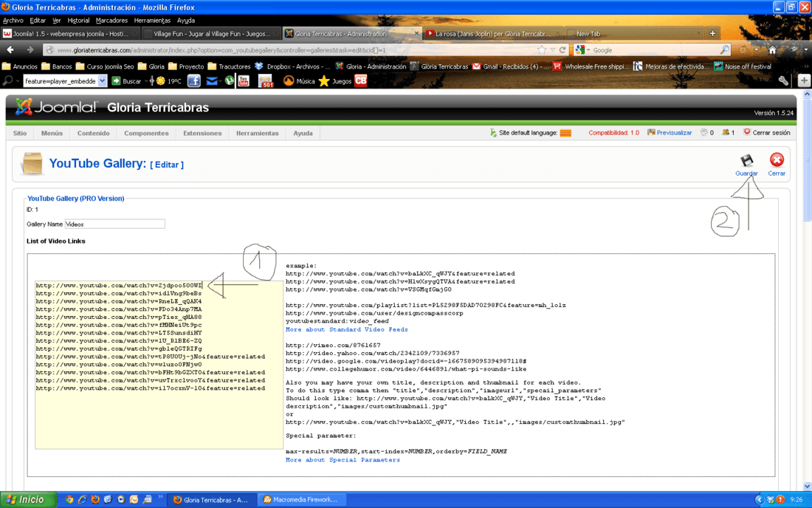Launch Firefox from quick launch bar
This screenshot has width=812, height=508.
pos(95,500)
